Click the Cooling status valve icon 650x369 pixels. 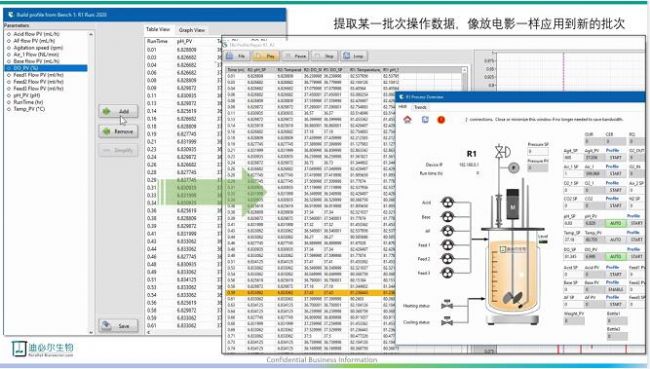tap(447, 321)
